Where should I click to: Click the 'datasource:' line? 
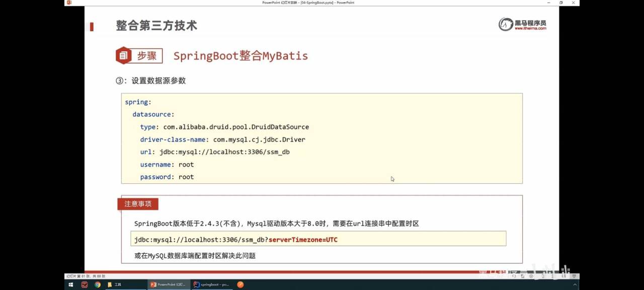pyautogui.click(x=153, y=114)
